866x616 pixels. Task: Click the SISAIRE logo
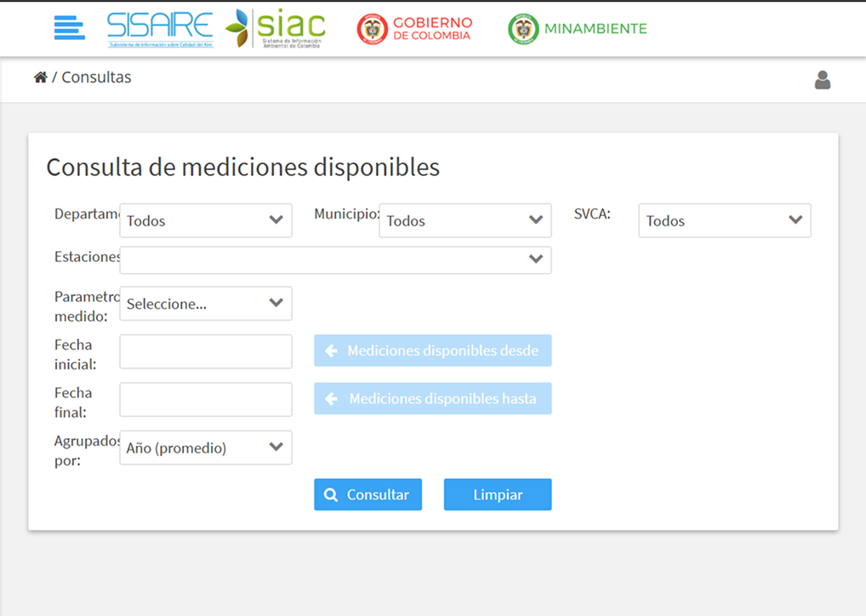pos(160,29)
